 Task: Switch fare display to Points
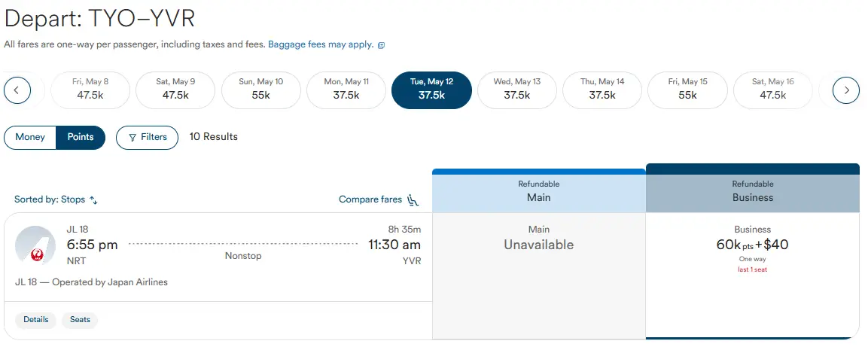[x=81, y=138]
